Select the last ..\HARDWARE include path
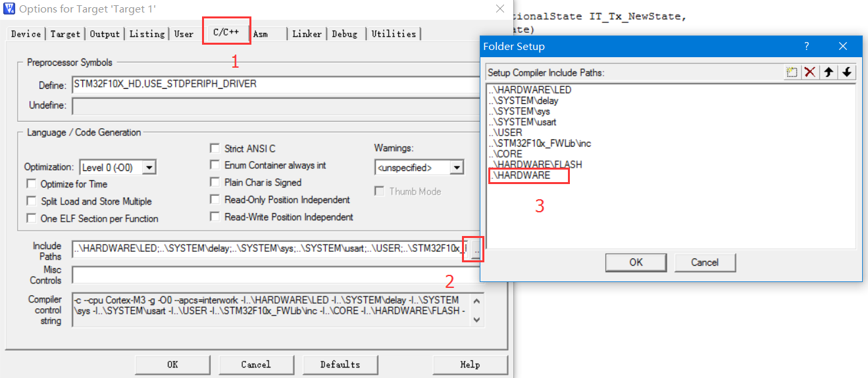 520,175
